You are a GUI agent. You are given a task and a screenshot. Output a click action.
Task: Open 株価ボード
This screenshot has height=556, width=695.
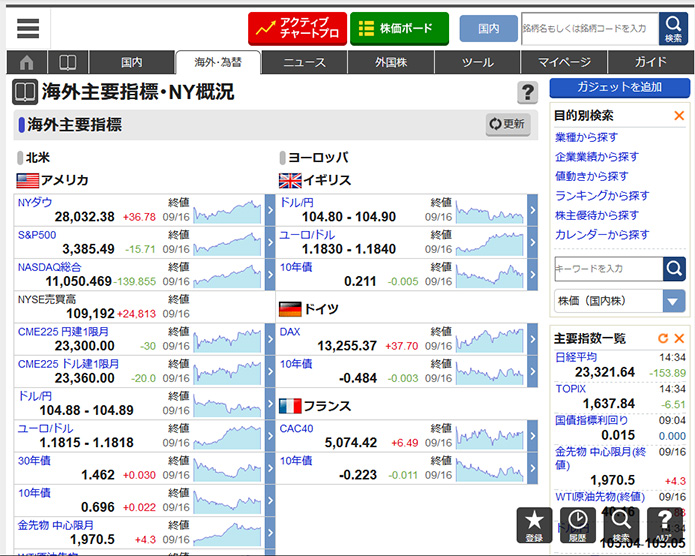click(x=399, y=29)
